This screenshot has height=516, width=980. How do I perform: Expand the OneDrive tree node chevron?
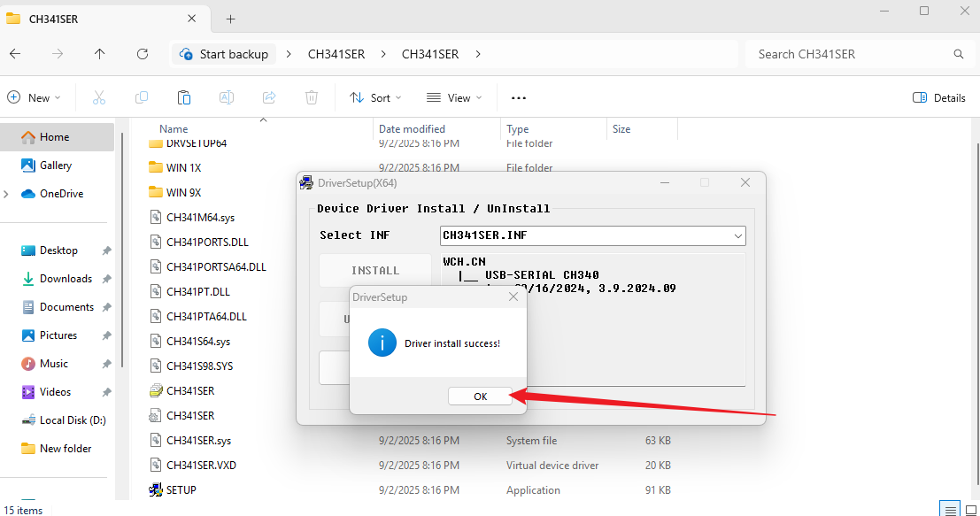tap(6, 194)
